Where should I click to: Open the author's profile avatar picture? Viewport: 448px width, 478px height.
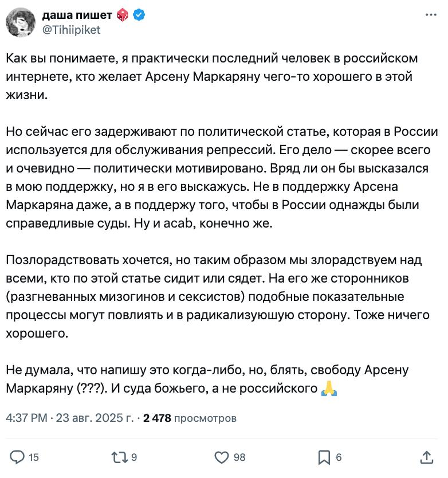(21, 22)
